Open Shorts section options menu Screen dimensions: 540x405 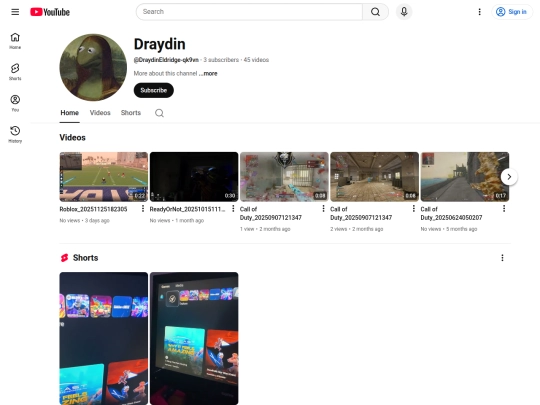[502, 258]
